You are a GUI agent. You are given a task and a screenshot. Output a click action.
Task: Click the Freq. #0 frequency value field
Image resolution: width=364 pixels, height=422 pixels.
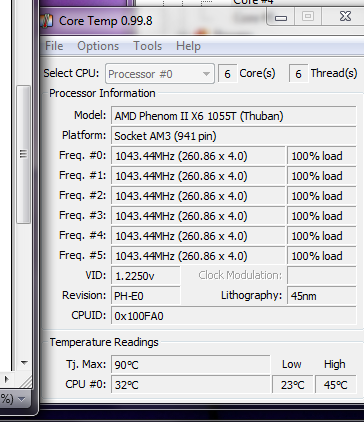(198, 156)
